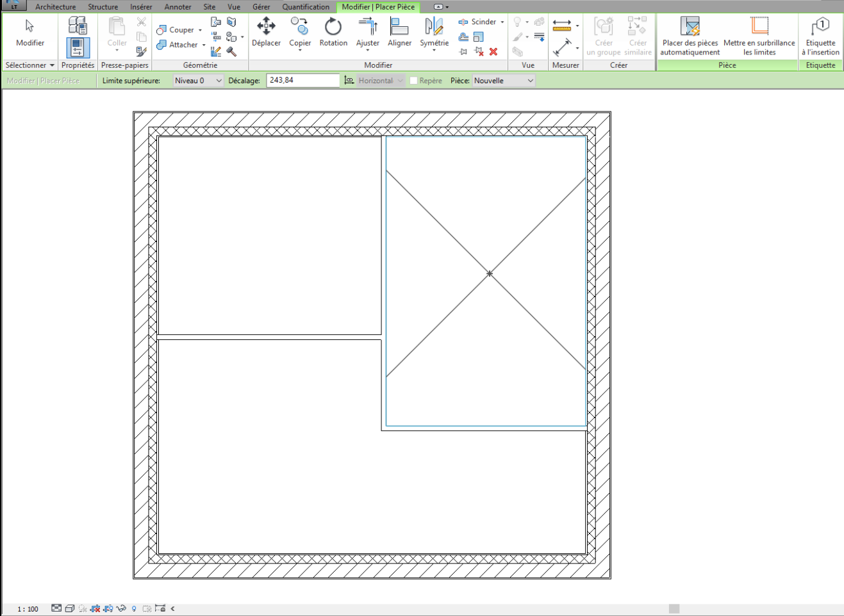Select Etiquette à l'insertion

pyautogui.click(x=820, y=35)
